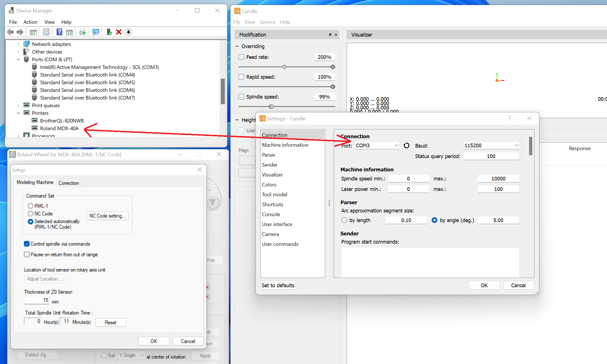
Task: Click the Back arrow in Device Manager toolbar
Action: pos(10,32)
